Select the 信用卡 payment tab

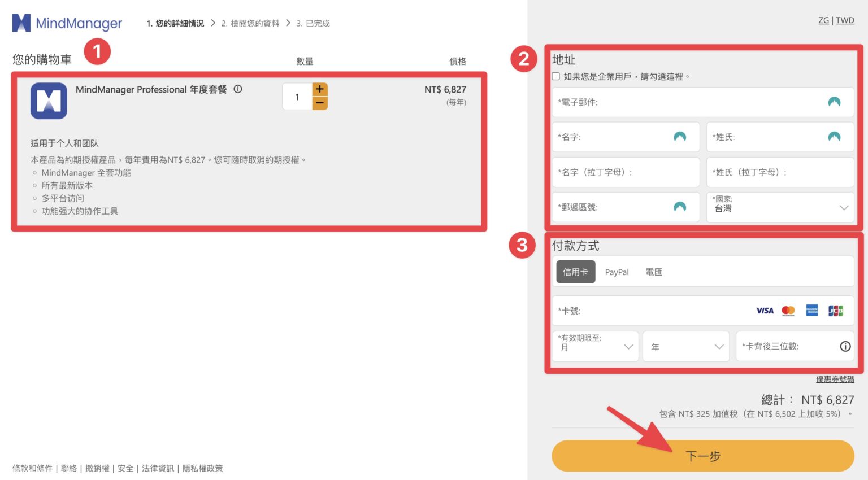pyautogui.click(x=575, y=272)
